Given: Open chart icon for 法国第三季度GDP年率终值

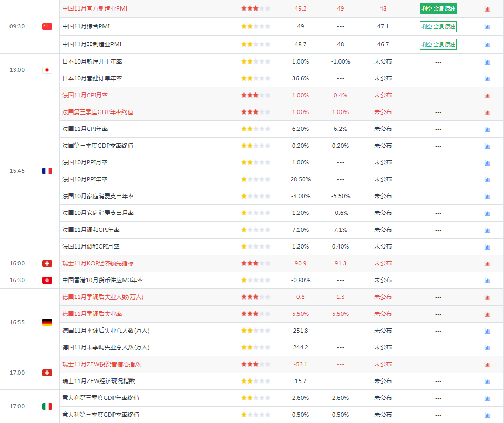Looking at the screenshot, I should click(487, 112).
